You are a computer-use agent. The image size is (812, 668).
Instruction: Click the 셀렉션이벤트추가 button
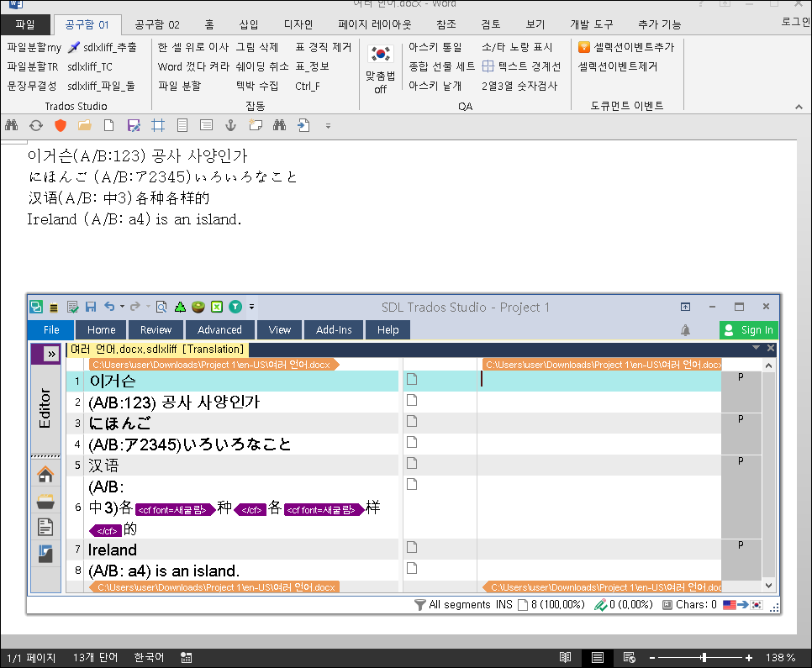pyautogui.click(x=626, y=47)
